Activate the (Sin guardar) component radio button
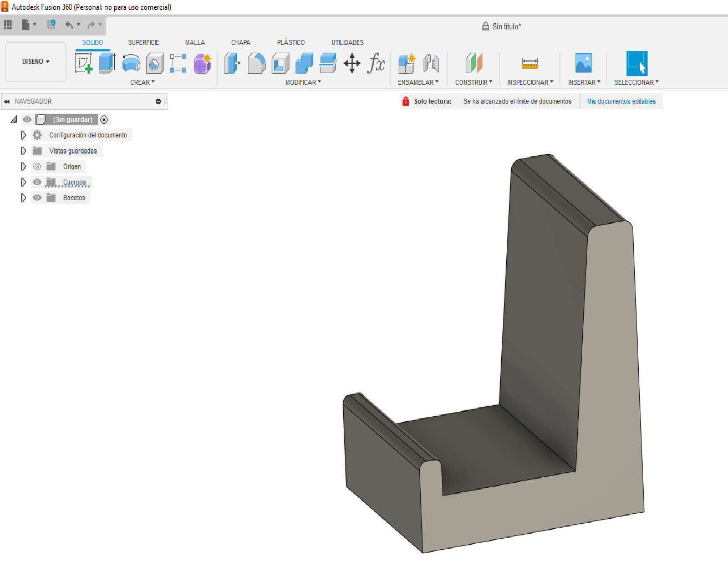The image size is (728, 572). coord(104,120)
